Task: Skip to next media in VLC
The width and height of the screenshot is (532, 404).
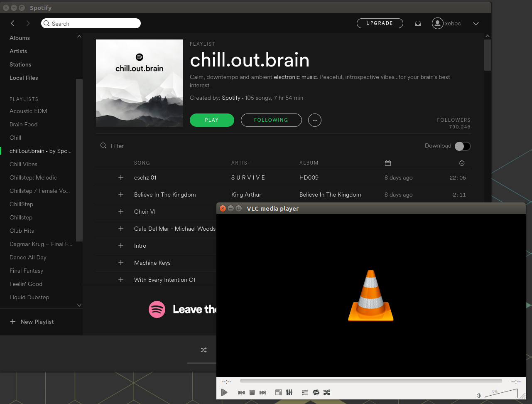Action: point(262,392)
